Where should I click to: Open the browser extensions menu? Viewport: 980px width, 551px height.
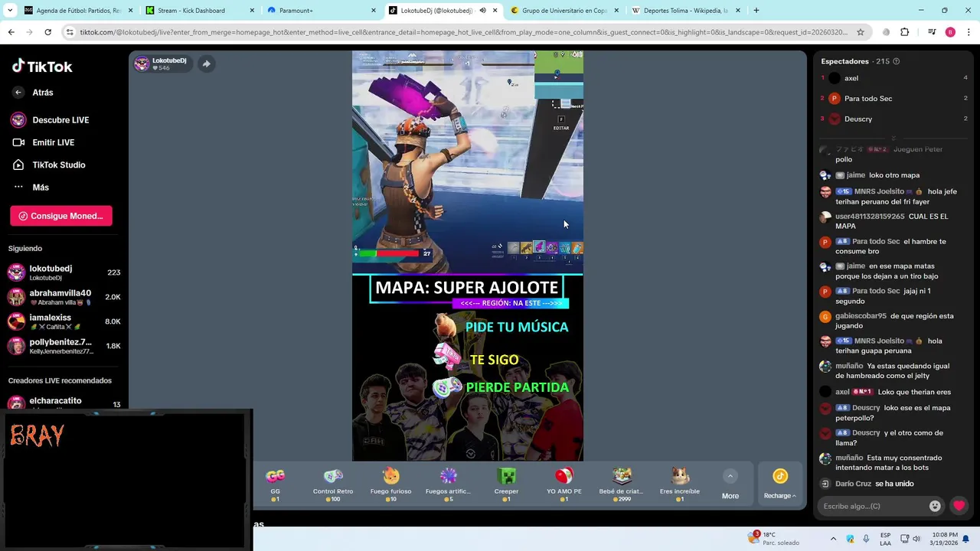pyautogui.click(x=905, y=32)
